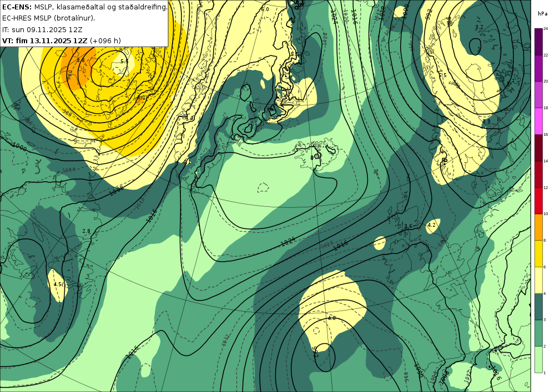Click the 'EC-HRES MSLP (brotalínur).' line

click(x=48, y=18)
